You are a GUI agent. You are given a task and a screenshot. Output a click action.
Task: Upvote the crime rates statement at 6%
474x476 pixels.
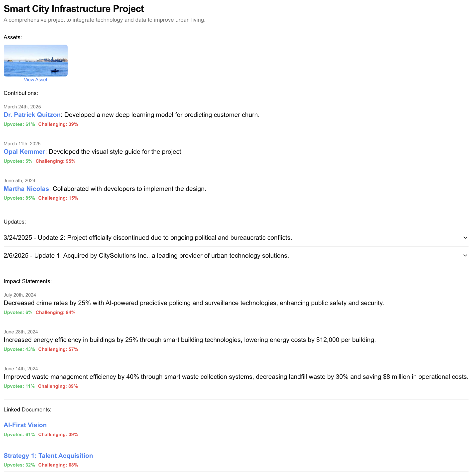point(18,312)
